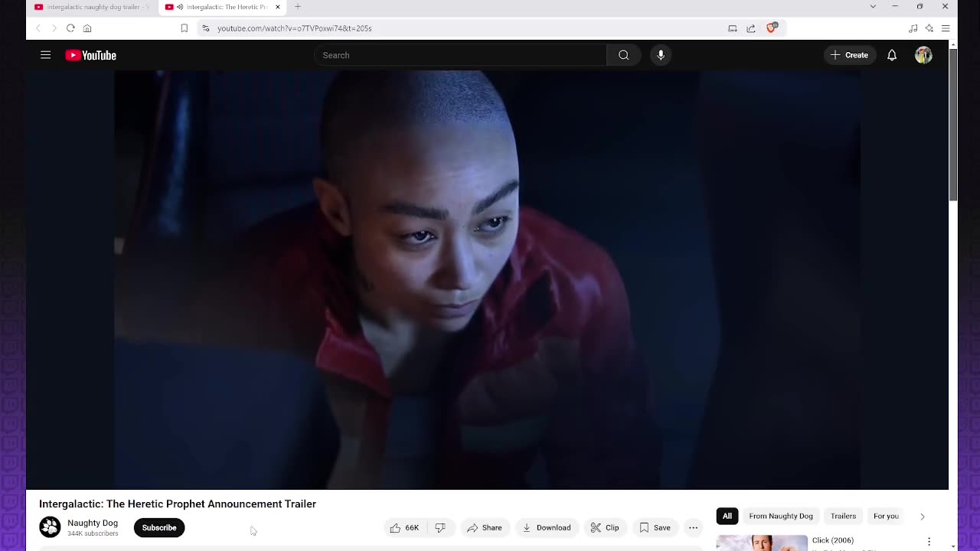The width and height of the screenshot is (980, 551).
Task: Open the Create menu
Action: pos(850,55)
